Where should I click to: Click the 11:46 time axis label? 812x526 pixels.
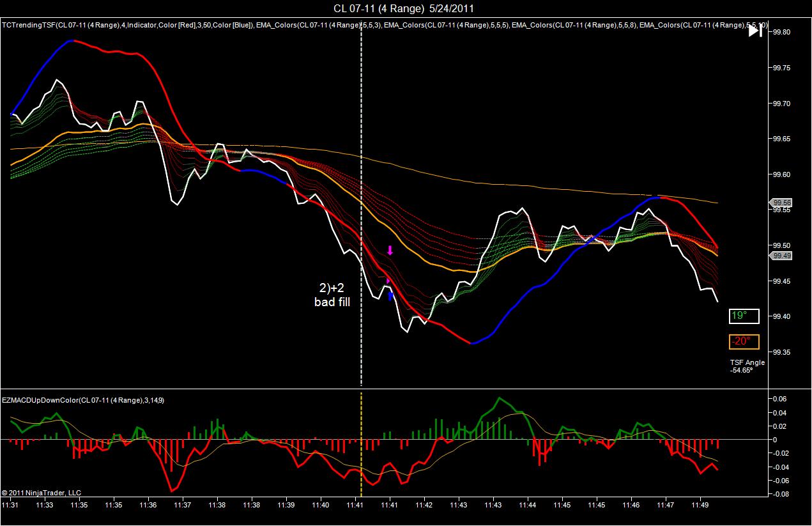pos(631,505)
